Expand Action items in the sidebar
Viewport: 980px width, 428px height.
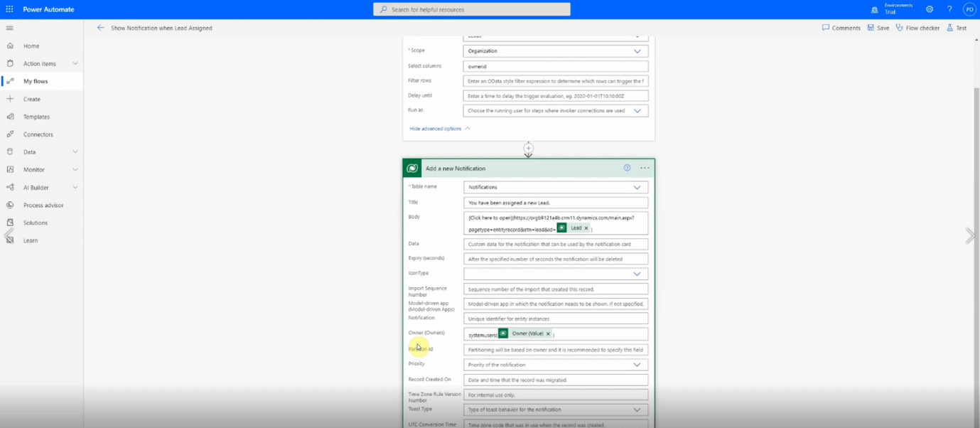[75, 63]
